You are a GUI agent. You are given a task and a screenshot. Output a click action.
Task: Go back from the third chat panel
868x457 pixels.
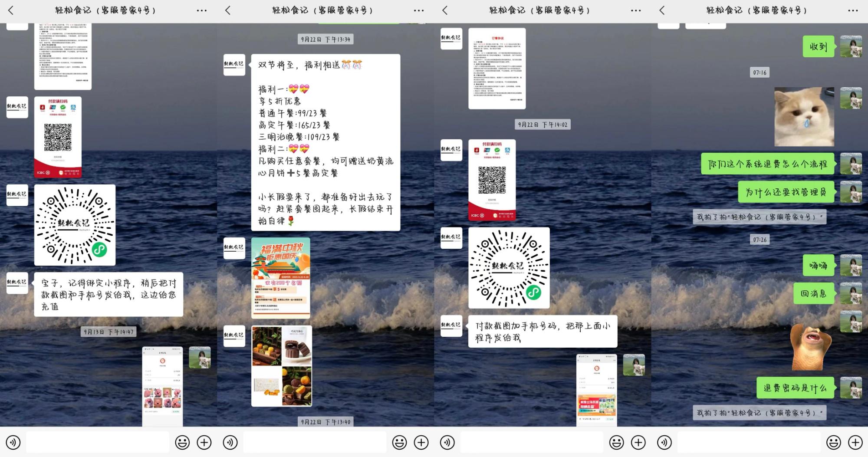pos(445,10)
